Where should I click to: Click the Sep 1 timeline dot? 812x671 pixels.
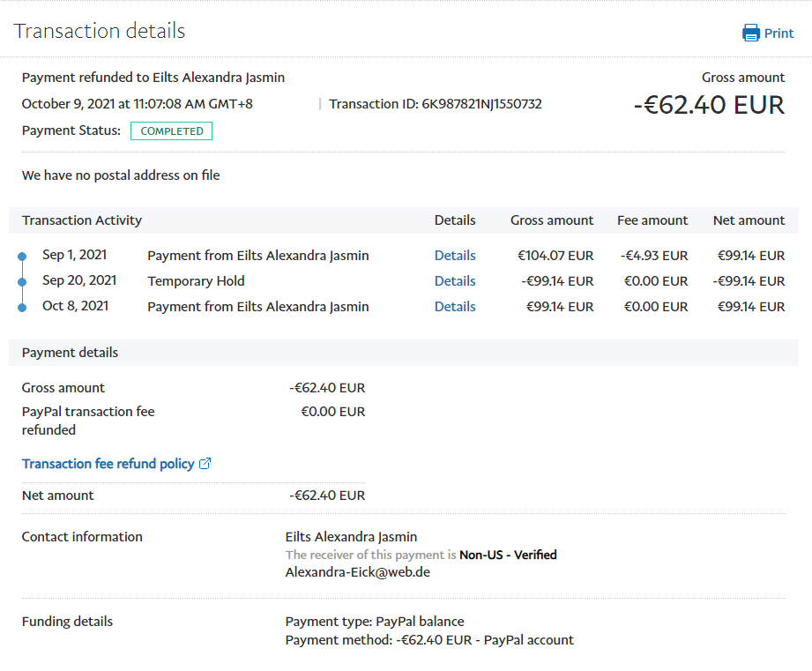tap(22, 257)
